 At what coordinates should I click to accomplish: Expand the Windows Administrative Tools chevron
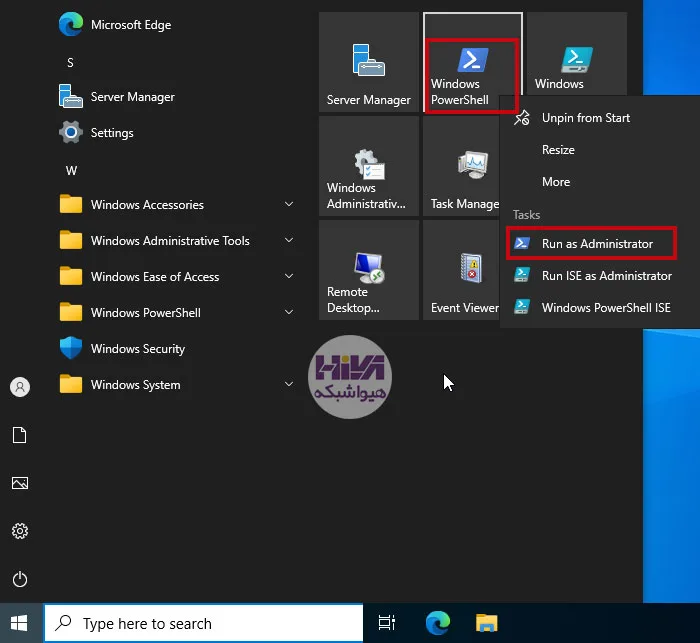(289, 240)
